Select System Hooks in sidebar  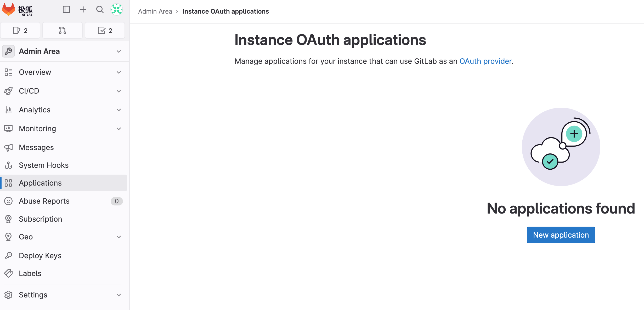(44, 165)
